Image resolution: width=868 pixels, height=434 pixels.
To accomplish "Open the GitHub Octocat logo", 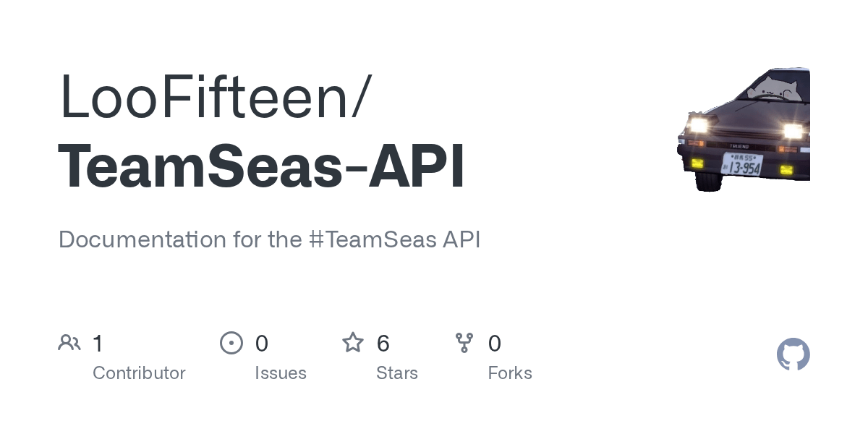I will coord(793,354).
